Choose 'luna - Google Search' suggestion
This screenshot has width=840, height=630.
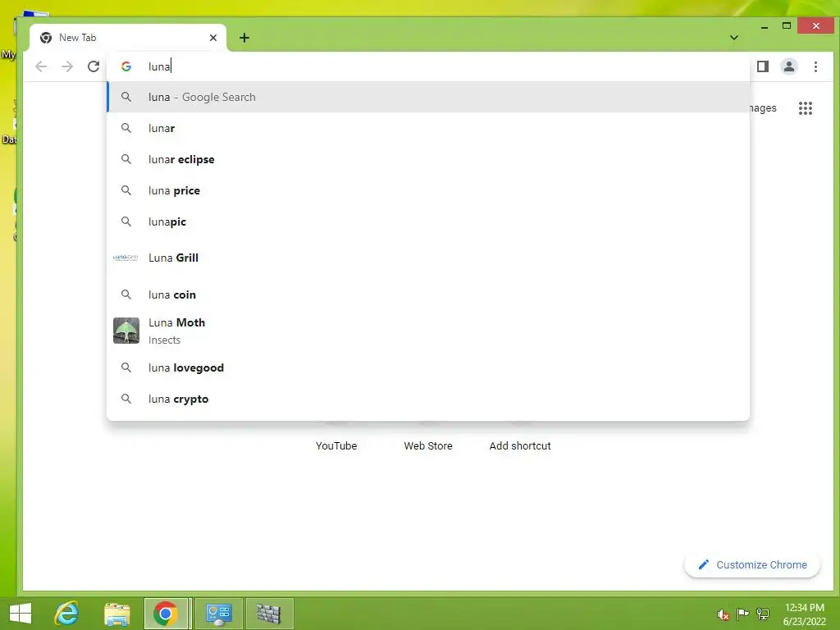[x=428, y=97]
